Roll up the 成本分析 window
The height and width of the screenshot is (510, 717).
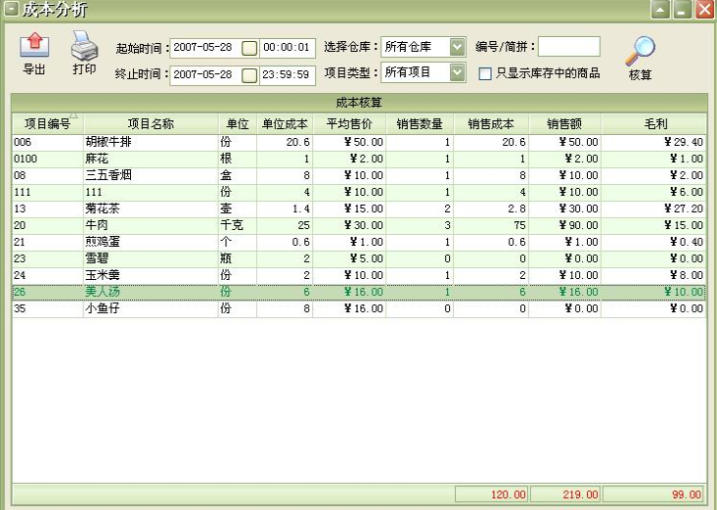tap(661, 9)
